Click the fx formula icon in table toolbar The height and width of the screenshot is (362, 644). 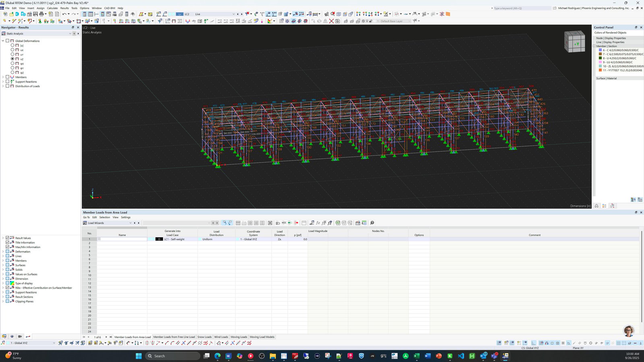318,223
